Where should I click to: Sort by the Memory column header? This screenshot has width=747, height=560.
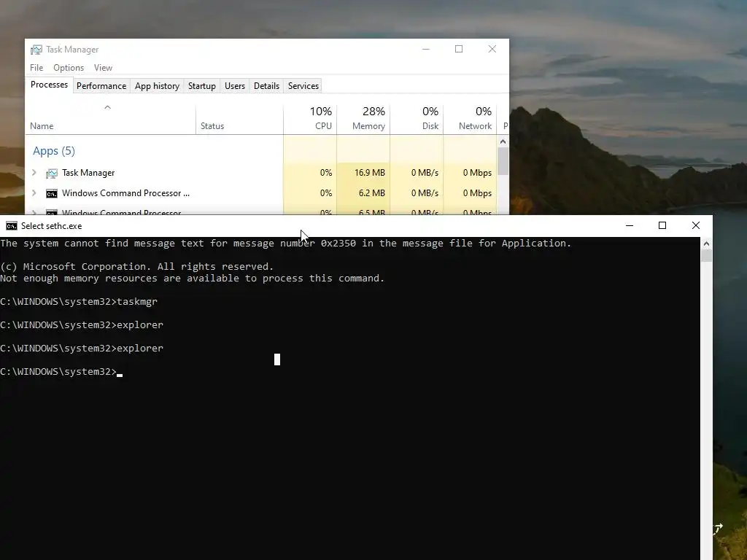(x=363, y=119)
